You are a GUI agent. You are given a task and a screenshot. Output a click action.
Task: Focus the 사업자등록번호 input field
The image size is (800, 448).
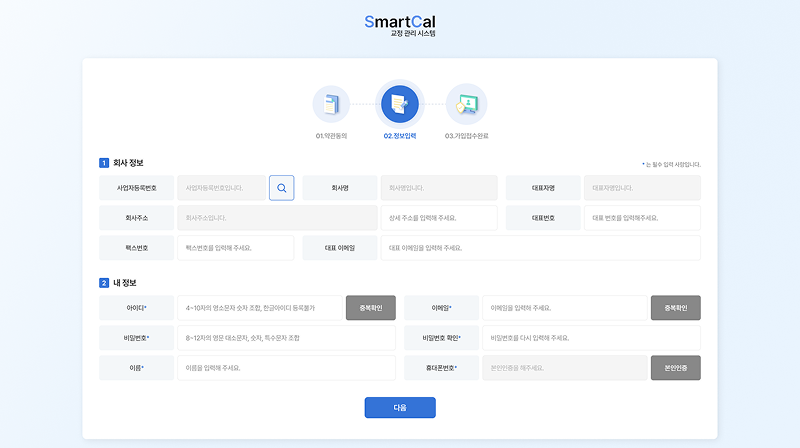222,187
